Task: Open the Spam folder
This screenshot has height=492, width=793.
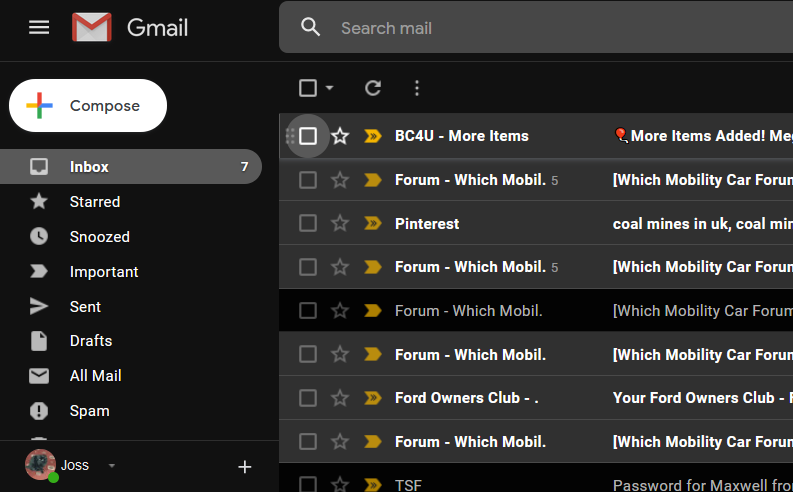Action: [x=89, y=411]
